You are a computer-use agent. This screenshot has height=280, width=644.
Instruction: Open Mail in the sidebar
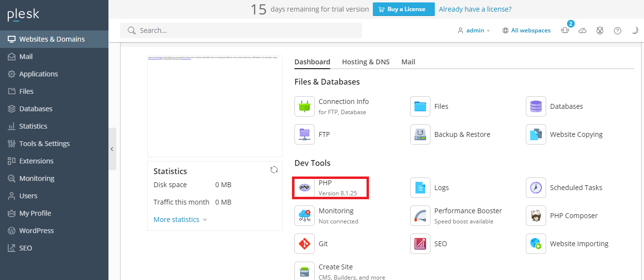click(54, 57)
